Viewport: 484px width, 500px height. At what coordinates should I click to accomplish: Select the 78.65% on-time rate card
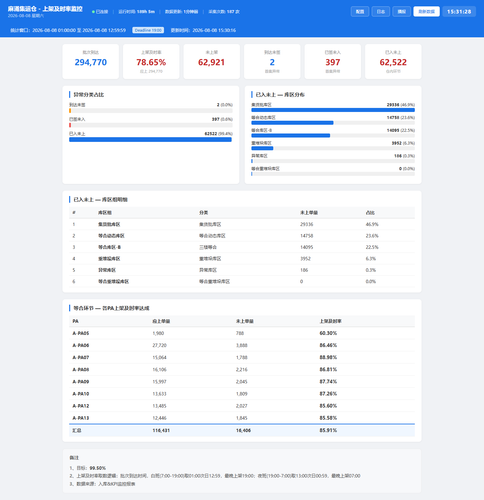(x=151, y=61)
